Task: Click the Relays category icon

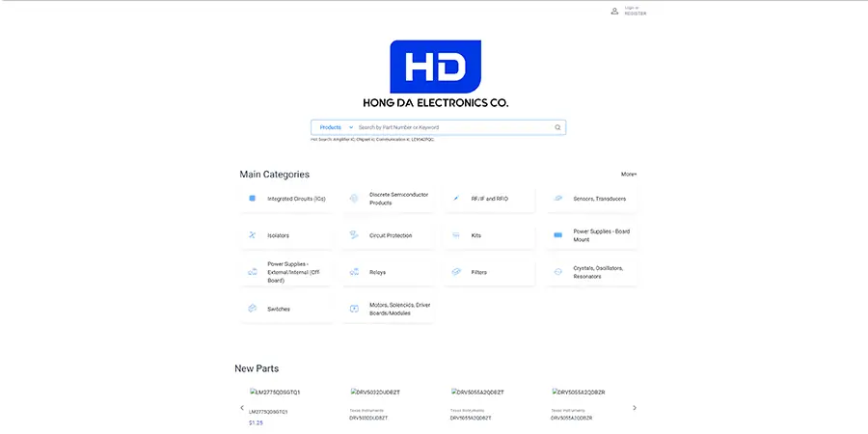Action: pos(354,272)
